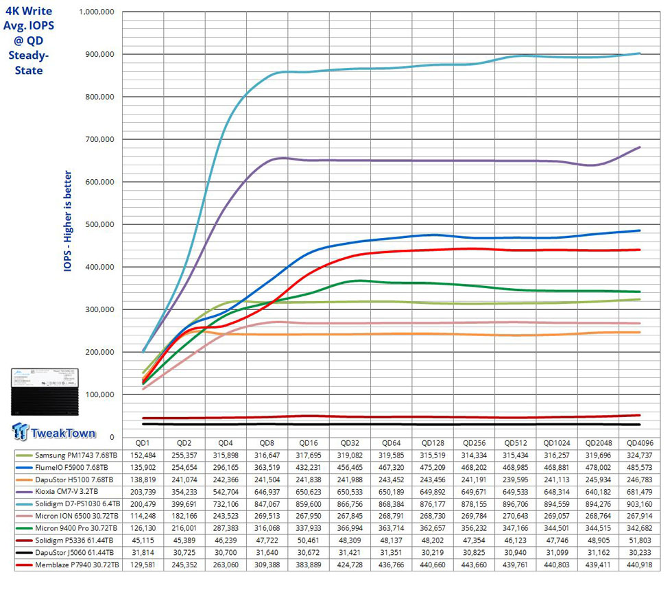Click the QD512 column header
The width and height of the screenshot is (672, 616).
click(515, 443)
